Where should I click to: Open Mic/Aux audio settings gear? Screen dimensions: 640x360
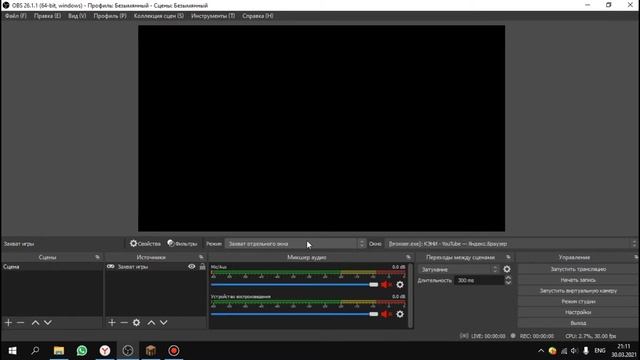[x=400, y=284]
